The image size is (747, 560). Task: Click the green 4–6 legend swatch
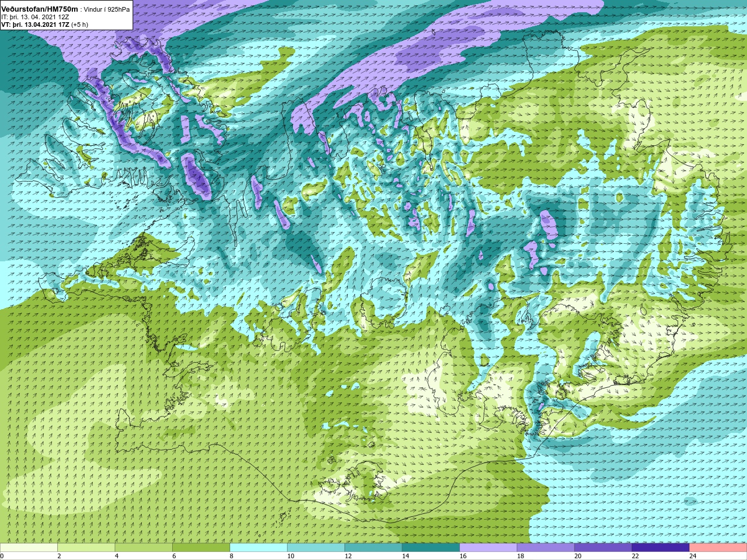[x=144, y=548]
